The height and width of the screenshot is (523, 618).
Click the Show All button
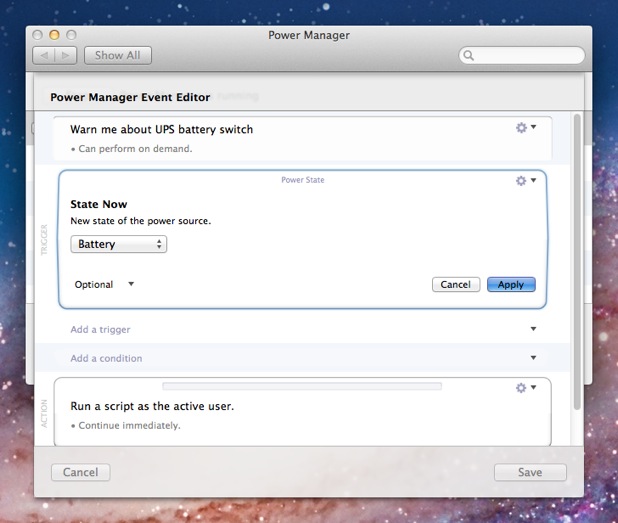tap(118, 56)
